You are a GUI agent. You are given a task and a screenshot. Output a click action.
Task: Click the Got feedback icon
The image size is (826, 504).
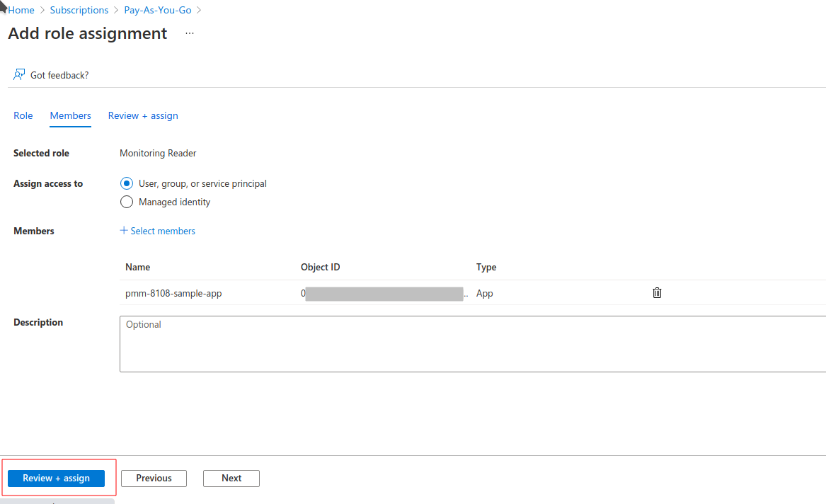tap(20, 75)
